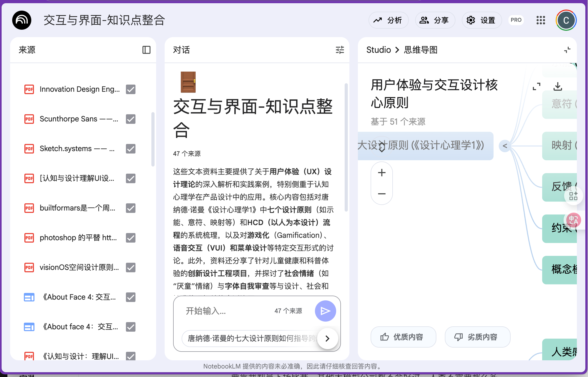This screenshot has height=377, width=588.
Task: Show next suggested question chevron
Action: [327, 338]
